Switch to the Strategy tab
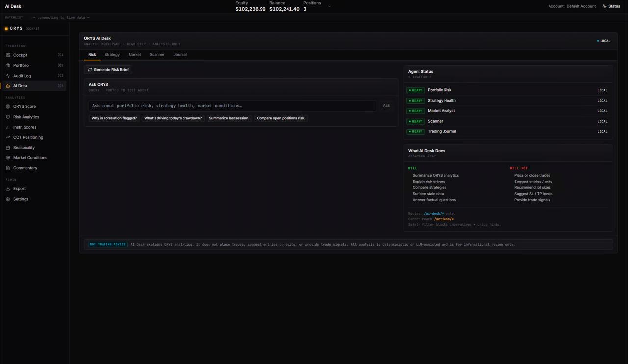The width and height of the screenshot is (628, 364). [x=112, y=55]
